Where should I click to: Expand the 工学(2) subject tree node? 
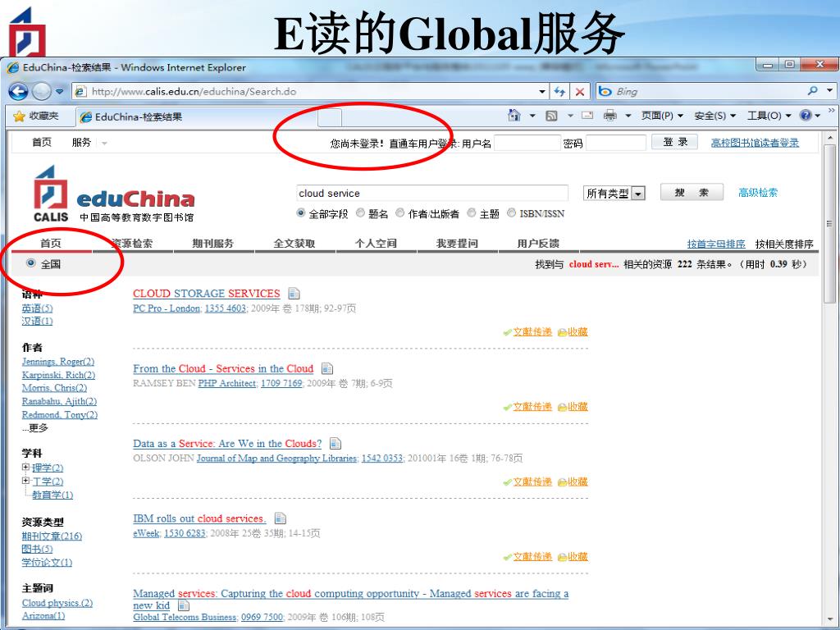25,481
